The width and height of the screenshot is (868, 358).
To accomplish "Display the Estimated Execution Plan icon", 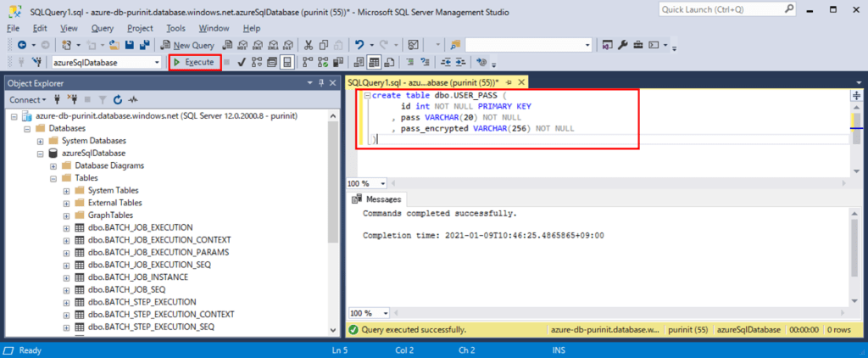I will (x=256, y=62).
